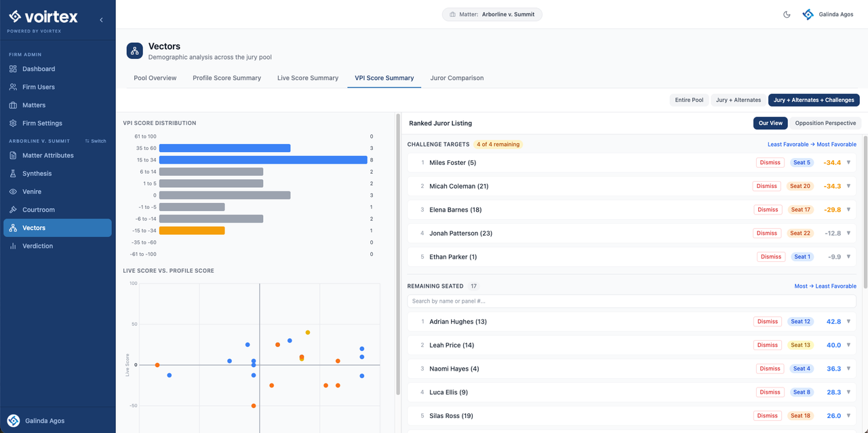The width and height of the screenshot is (868, 433).
Task: Click the orange -15 to -34 bar
Action: pyautogui.click(x=192, y=231)
